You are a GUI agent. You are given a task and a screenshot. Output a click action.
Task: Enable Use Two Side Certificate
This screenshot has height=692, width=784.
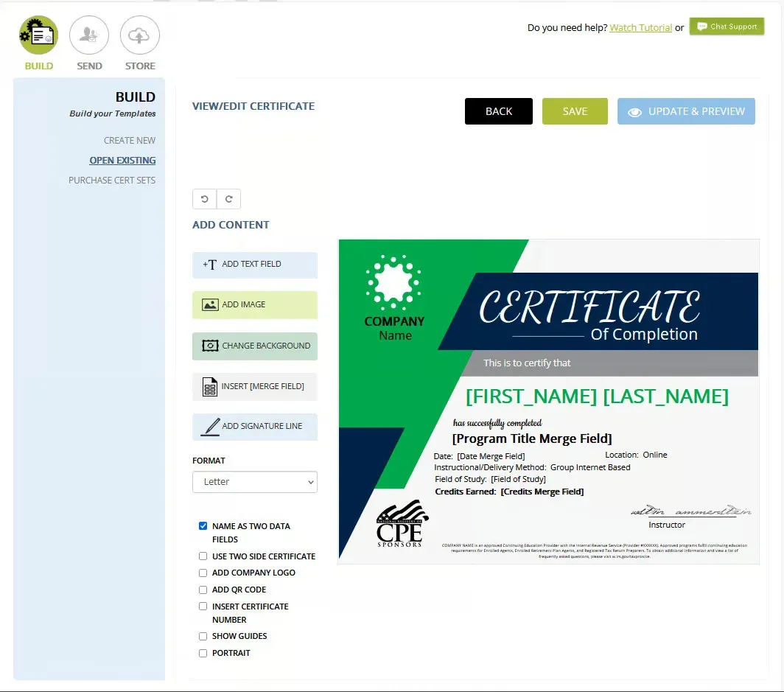[203, 556]
